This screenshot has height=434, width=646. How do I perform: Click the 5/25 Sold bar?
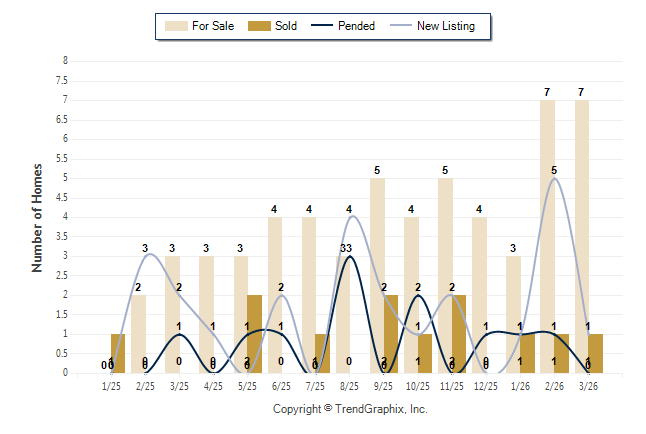255,334
